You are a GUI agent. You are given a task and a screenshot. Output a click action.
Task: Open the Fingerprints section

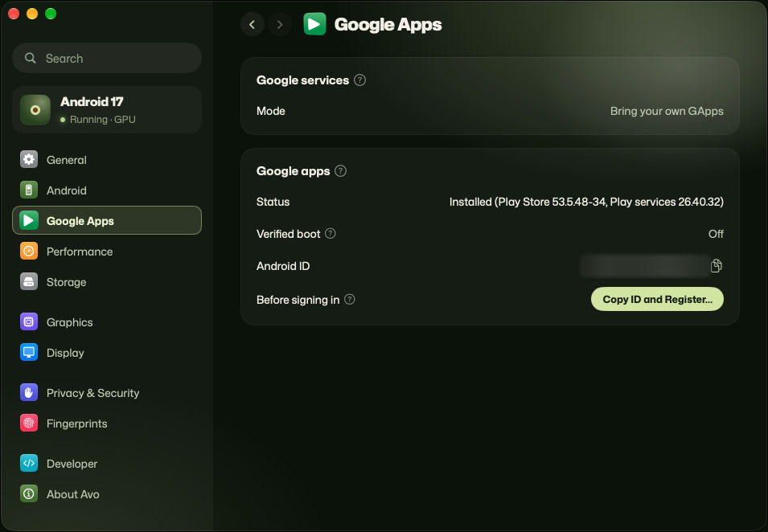pos(107,424)
